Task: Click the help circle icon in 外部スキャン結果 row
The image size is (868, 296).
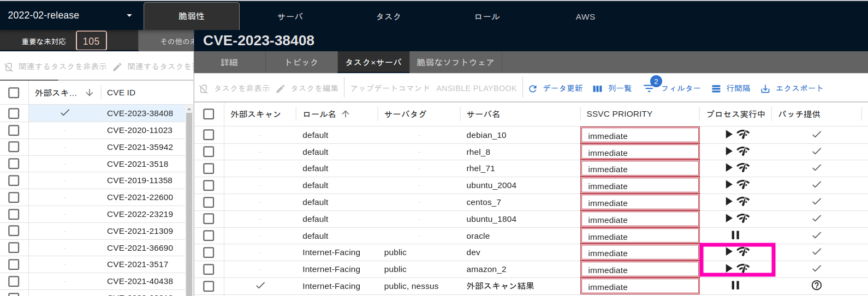Action: (817, 285)
